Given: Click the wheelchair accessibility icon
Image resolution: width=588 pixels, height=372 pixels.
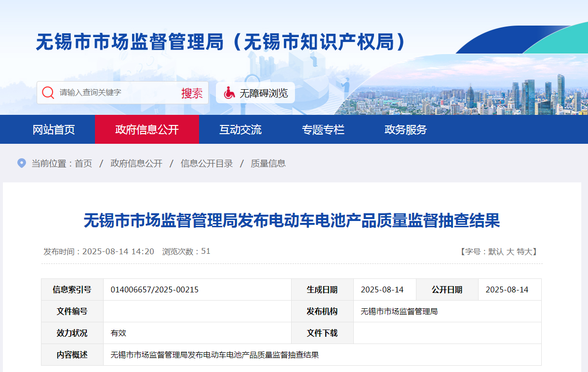Looking at the screenshot, I should [x=229, y=93].
